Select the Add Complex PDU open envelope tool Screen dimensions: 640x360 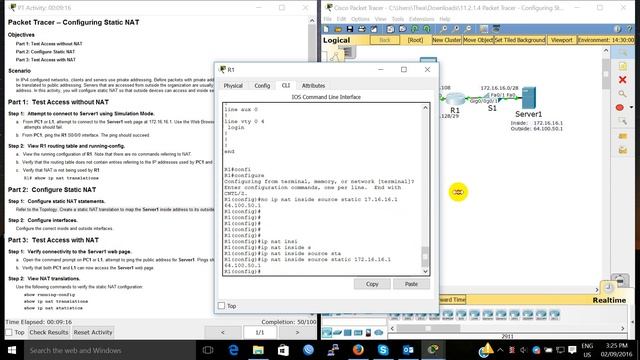click(622, 150)
